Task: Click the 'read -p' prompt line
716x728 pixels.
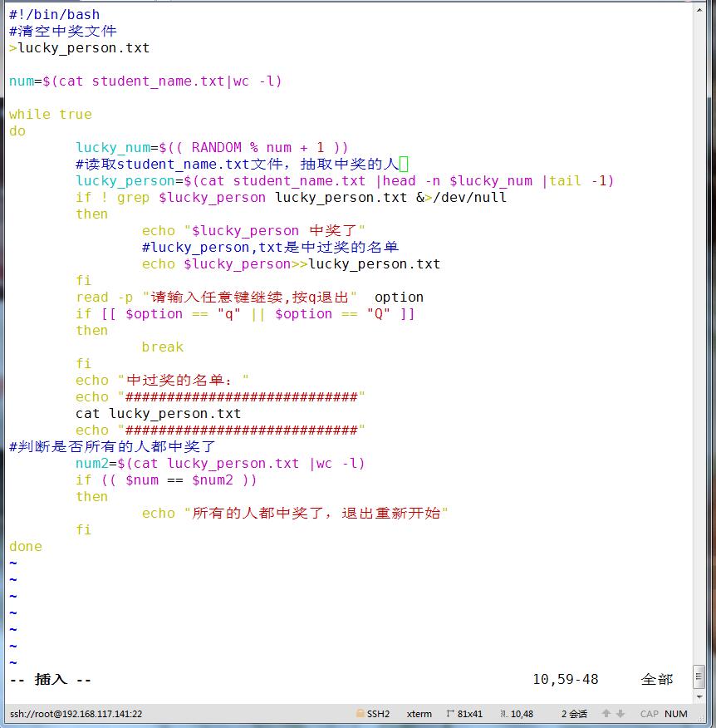Action: (x=250, y=298)
